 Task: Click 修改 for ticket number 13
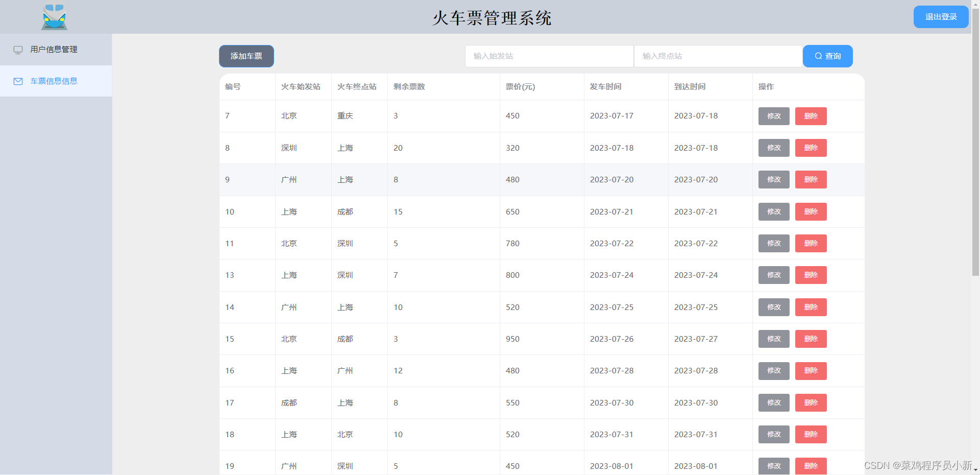click(x=774, y=275)
